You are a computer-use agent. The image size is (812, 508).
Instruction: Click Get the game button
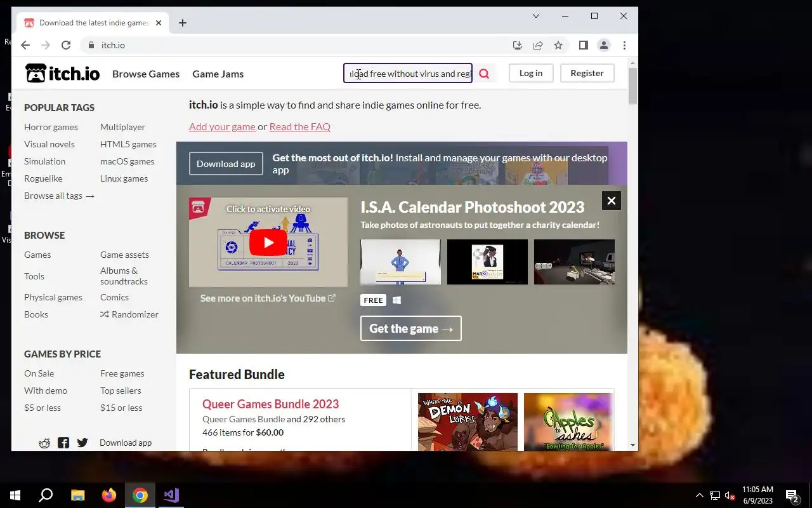point(411,328)
